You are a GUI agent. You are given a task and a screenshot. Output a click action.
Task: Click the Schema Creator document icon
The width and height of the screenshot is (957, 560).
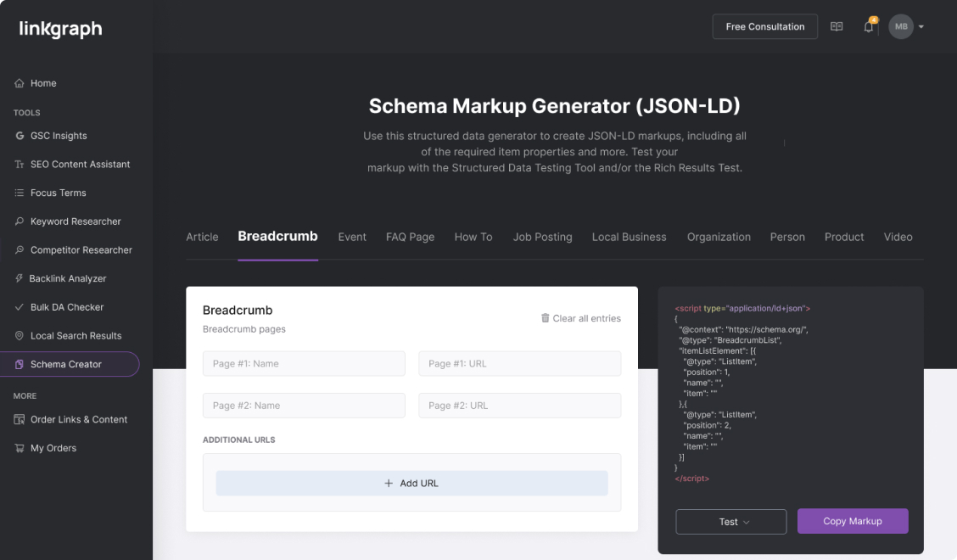(x=19, y=364)
